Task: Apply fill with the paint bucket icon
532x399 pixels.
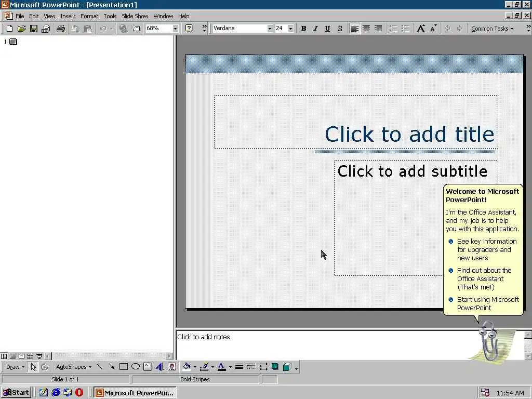Action: point(187,367)
